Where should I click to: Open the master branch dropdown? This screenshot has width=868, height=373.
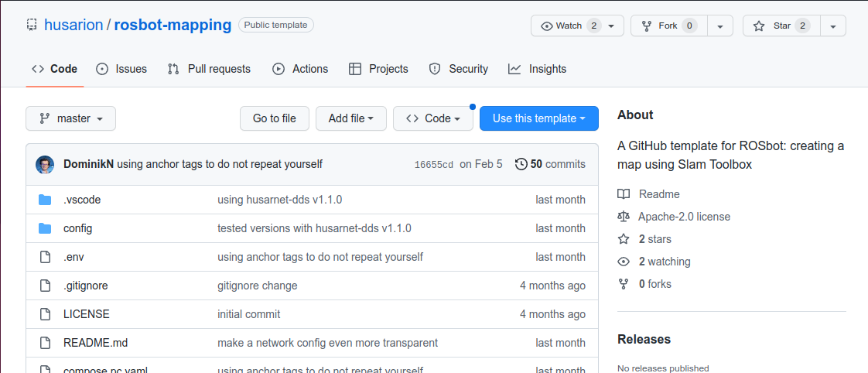[71, 118]
